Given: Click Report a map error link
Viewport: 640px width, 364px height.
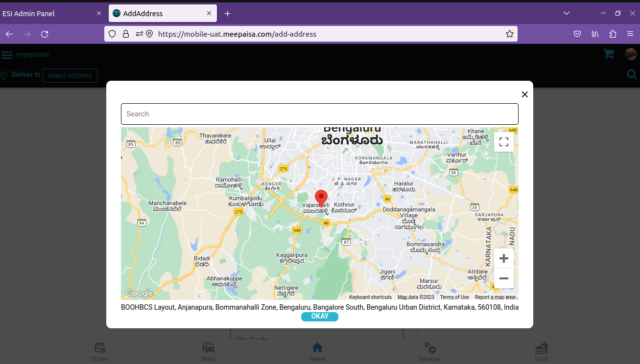Looking at the screenshot, I should coord(495,297).
